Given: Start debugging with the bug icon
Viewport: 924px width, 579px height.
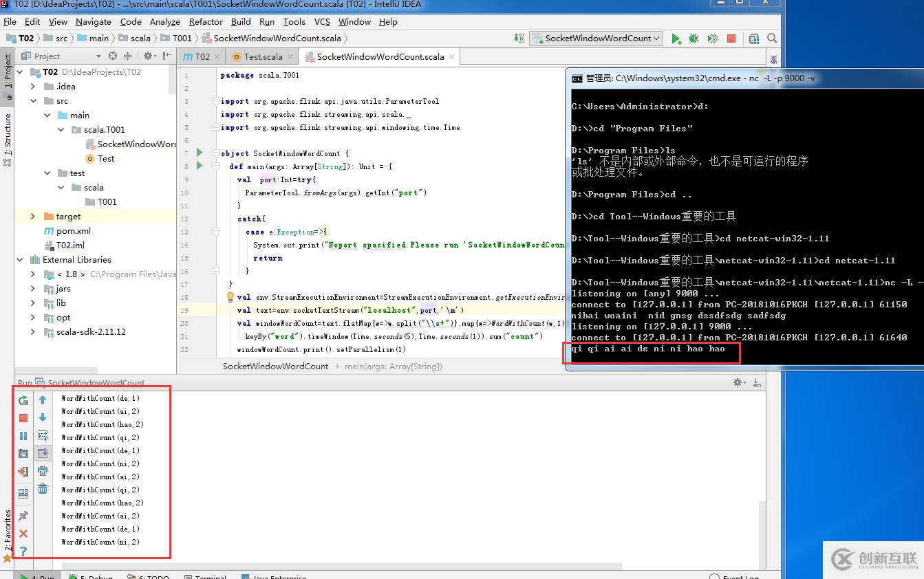Looking at the screenshot, I should pos(694,39).
